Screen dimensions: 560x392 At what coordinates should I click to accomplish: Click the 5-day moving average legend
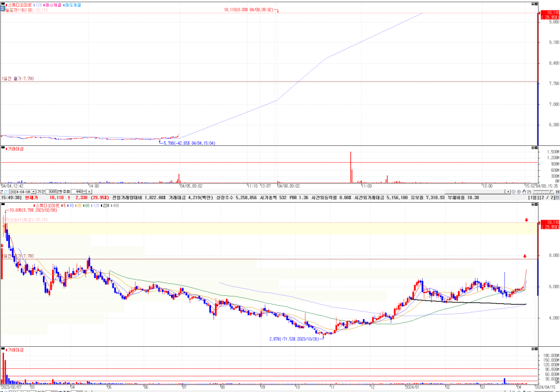click(x=64, y=206)
